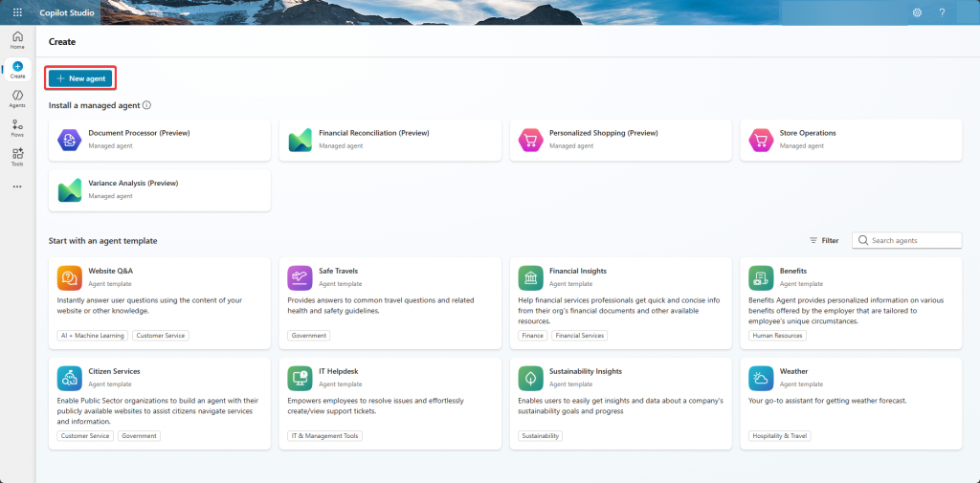Image resolution: width=980 pixels, height=483 pixels.
Task: Click Government tag on Safe Travels
Action: pyautogui.click(x=309, y=336)
